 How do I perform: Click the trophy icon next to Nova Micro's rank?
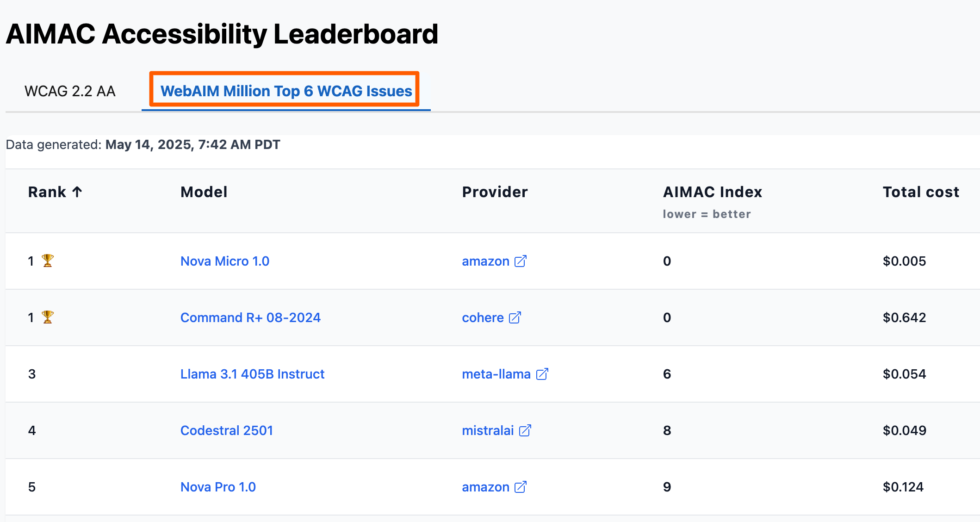(47, 260)
